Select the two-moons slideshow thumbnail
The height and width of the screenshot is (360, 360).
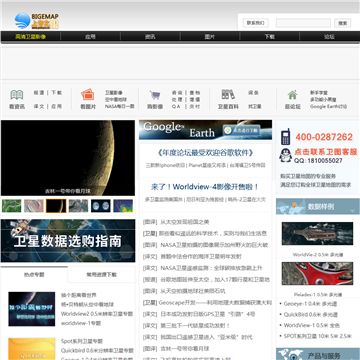click(x=101, y=206)
